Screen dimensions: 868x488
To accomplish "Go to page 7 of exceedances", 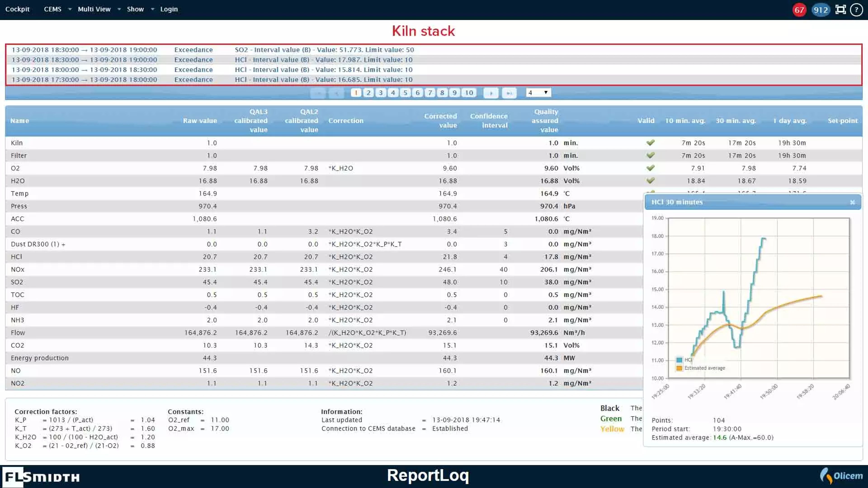I will (430, 93).
